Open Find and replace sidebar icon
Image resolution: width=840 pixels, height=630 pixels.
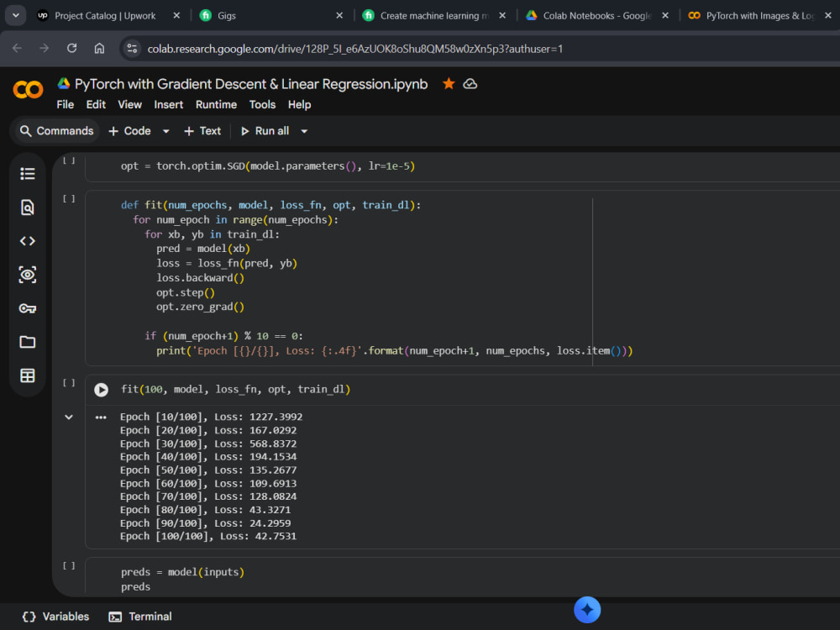[x=28, y=207]
